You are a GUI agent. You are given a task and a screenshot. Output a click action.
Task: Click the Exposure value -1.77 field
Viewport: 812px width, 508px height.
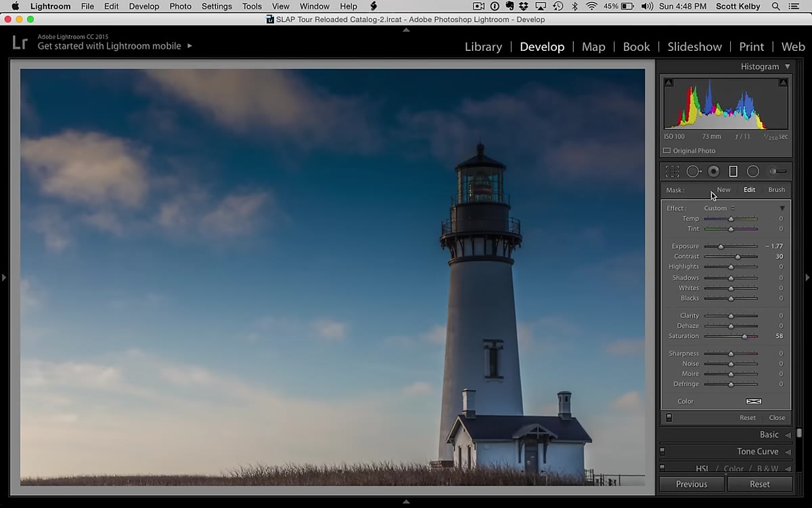pos(774,247)
